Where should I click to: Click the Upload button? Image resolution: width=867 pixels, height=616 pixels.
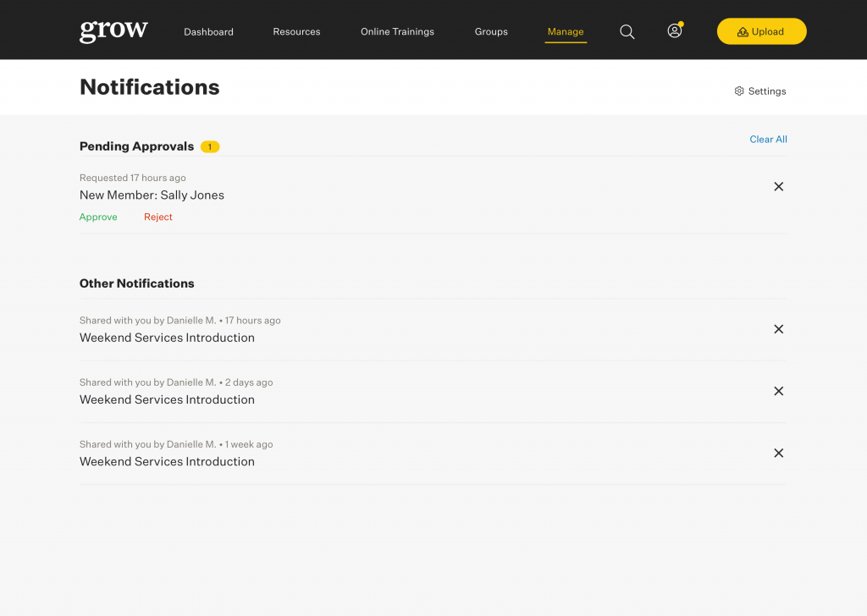tap(761, 30)
